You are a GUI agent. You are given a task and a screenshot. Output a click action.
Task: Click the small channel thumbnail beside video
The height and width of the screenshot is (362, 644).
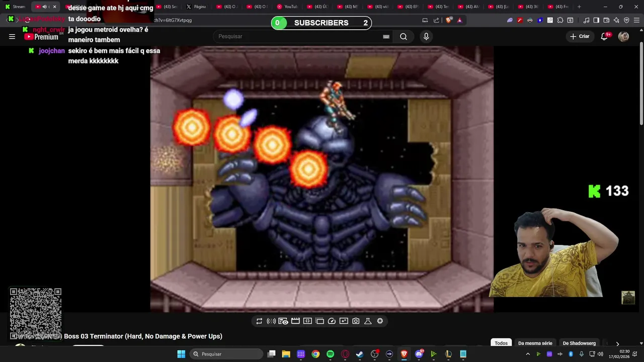[628, 298]
